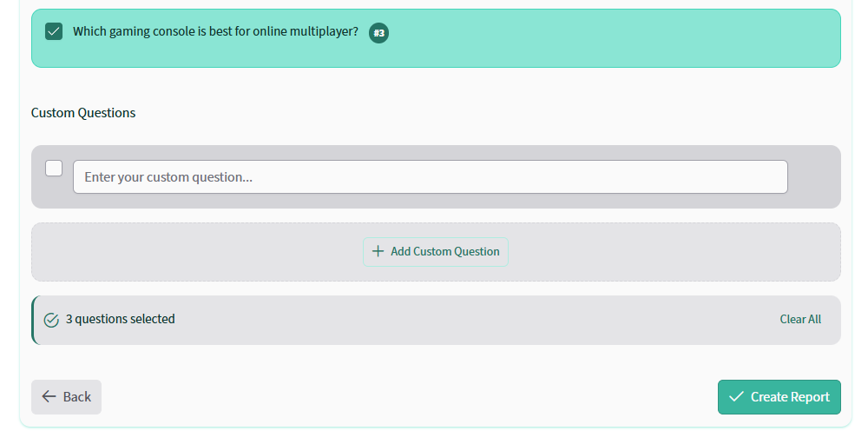Click the plus icon beside Add Custom Question
This screenshot has width=868, height=431.
[378, 252]
